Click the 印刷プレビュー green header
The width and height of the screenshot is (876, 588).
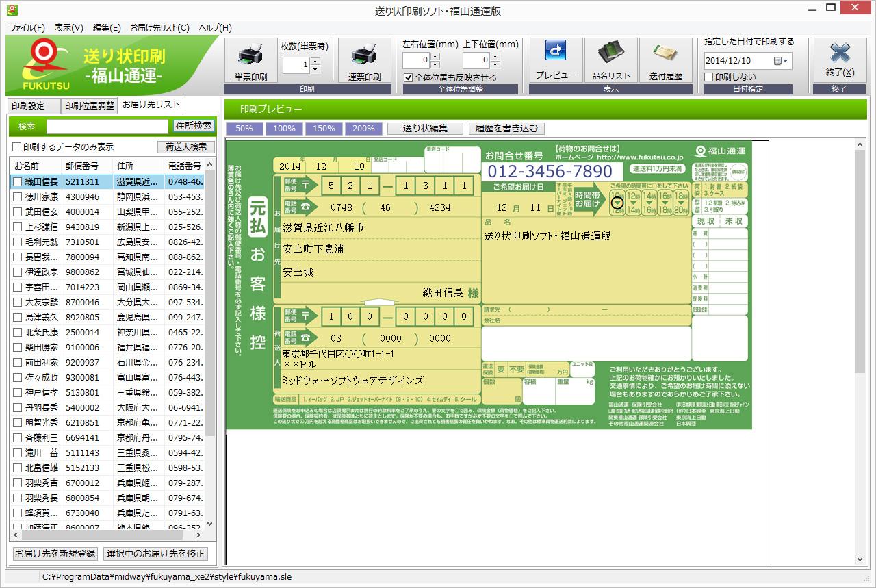coord(546,109)
